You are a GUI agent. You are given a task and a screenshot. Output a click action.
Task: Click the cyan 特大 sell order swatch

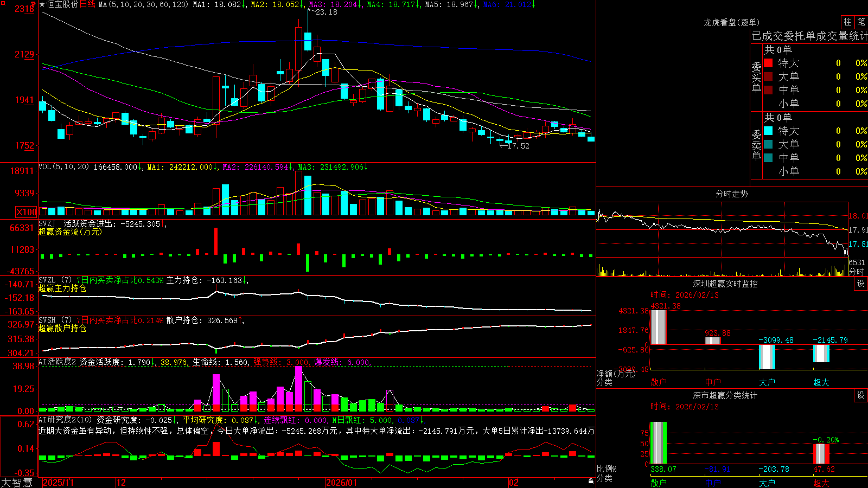(768, 131)
